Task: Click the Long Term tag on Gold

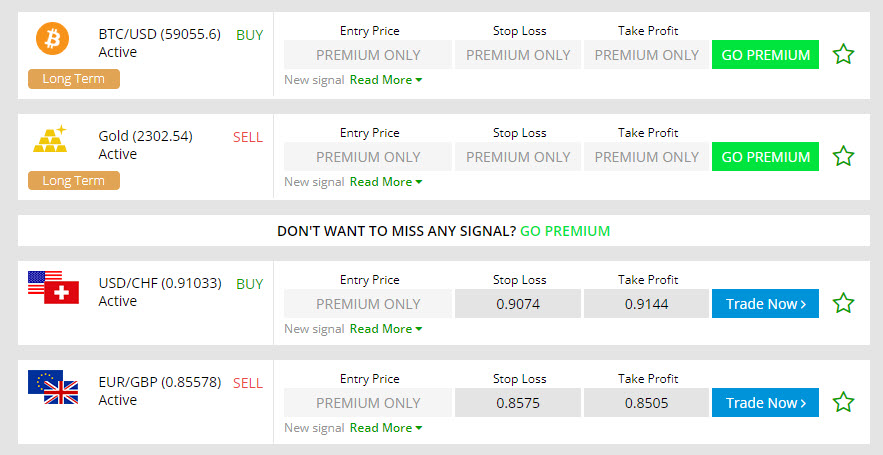Action: pyautogui.click(x=73, y=181)
